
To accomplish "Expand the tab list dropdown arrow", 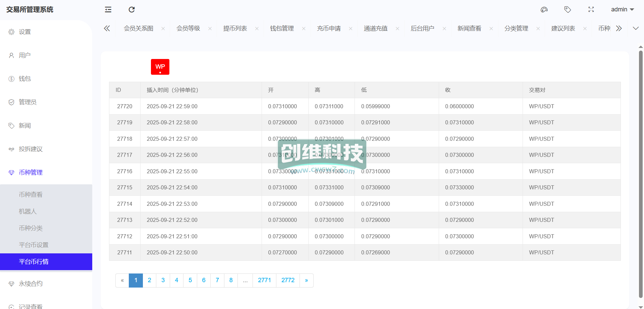I will (636, 28).
